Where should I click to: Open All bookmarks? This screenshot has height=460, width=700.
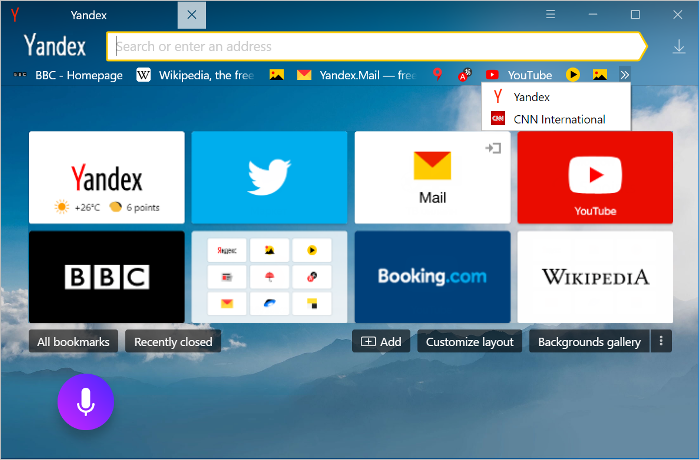73,342
